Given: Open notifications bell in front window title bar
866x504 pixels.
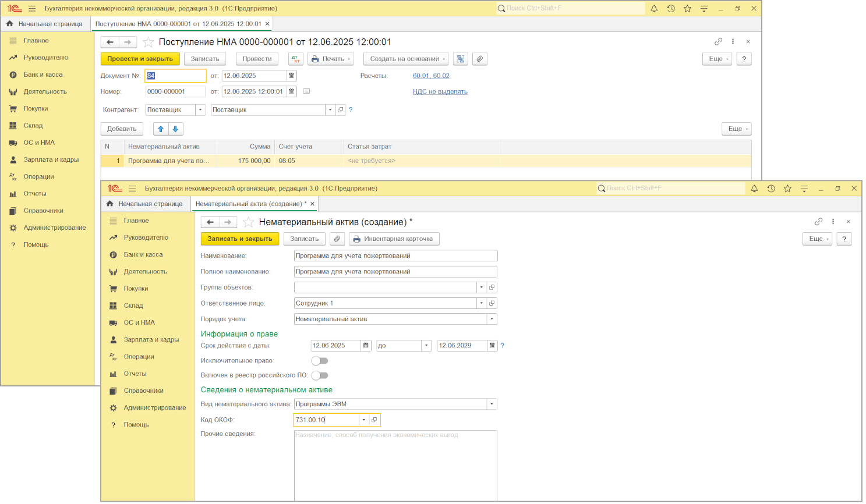Looking at the screenshot, I should click(754, 189).
